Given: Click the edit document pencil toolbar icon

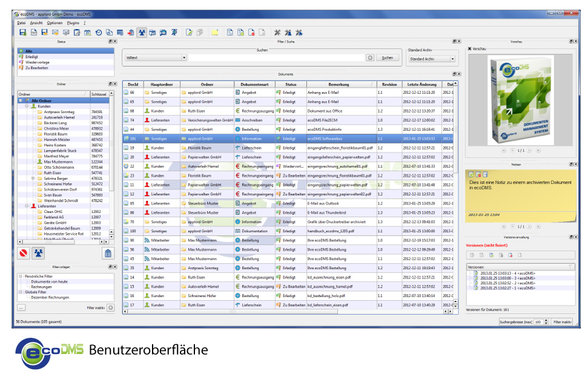Looking at the screenshot, I should pyautogui.click(x=189, y=33).
